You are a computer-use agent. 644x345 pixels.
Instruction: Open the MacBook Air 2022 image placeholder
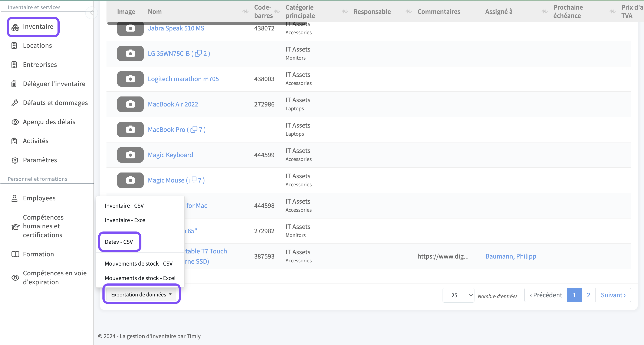[130, 104]
